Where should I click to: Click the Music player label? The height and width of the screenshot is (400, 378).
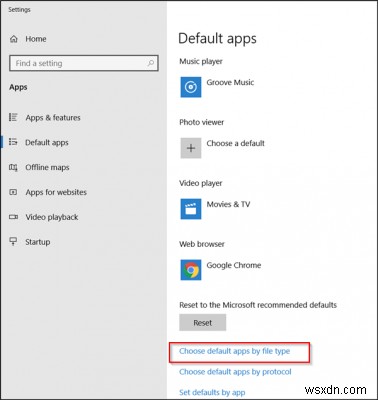[201, 61]
